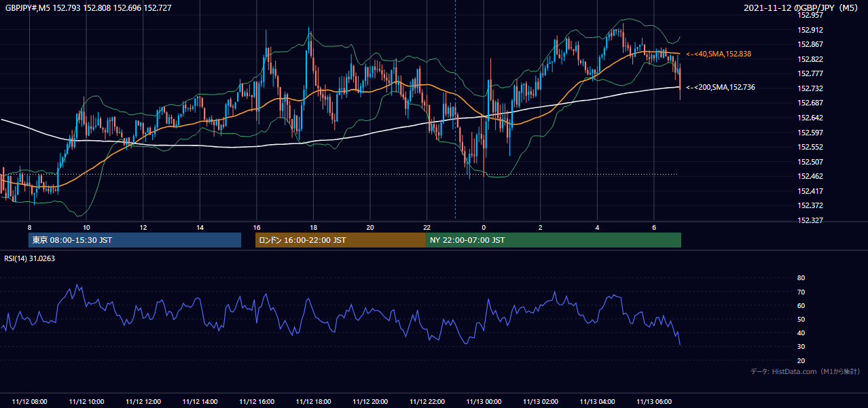This screenshot has height=408, width=868.
Task: Click the 11/12 10:00 bottom time label
Action: pos(86,402)
